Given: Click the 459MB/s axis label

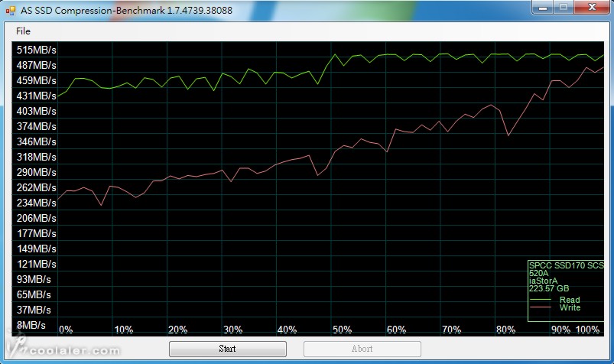Looking at the screenshot, I should [x=37, y=80].
